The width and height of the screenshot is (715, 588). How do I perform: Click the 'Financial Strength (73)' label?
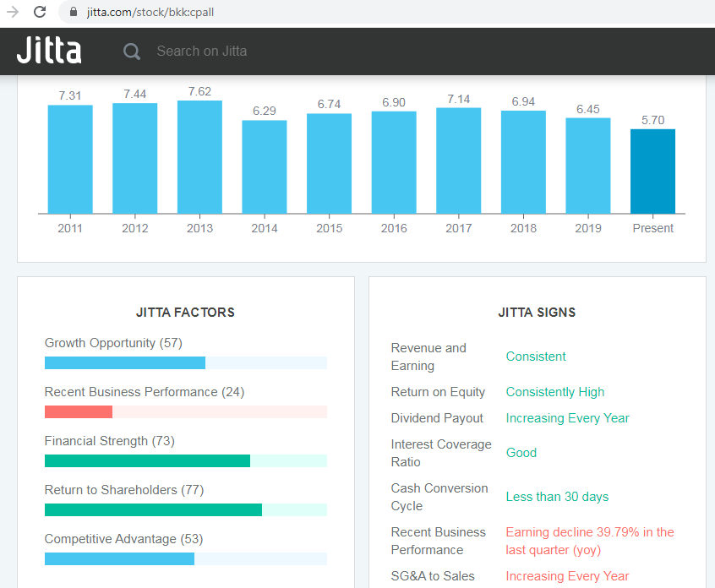tap(110, 441)
